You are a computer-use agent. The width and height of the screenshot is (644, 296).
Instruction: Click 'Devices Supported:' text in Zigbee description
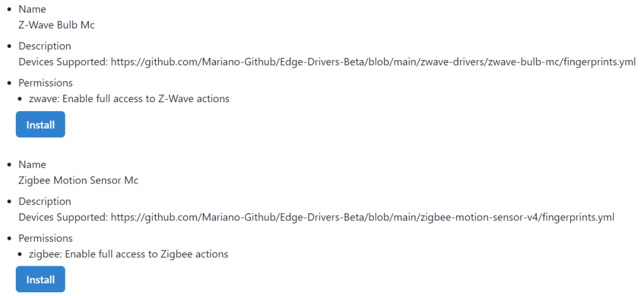[63, 217]
